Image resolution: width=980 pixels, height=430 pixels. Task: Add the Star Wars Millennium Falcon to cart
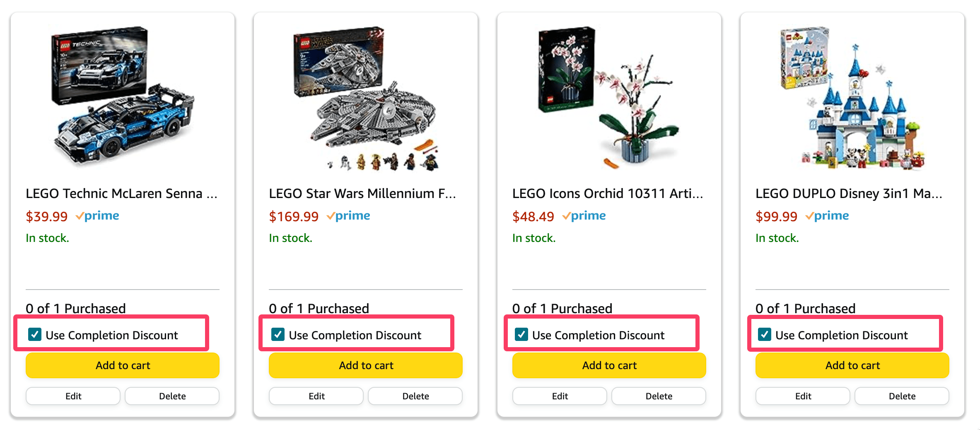366,365
